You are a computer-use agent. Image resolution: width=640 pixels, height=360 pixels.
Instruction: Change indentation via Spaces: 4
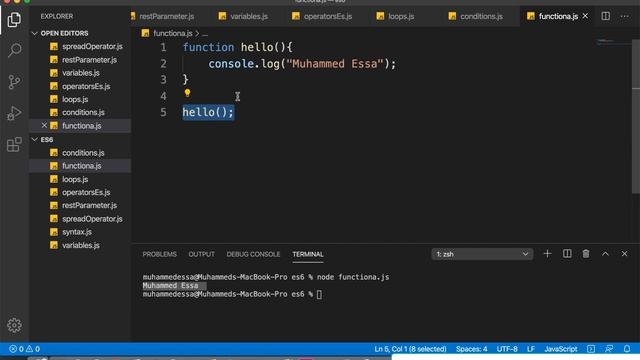tap(471, 349)
